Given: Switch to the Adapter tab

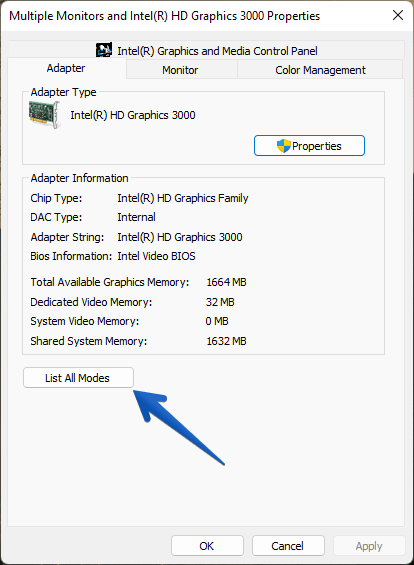Looking at the screenshot, I should pyautogui.click(x=66, y=68).
